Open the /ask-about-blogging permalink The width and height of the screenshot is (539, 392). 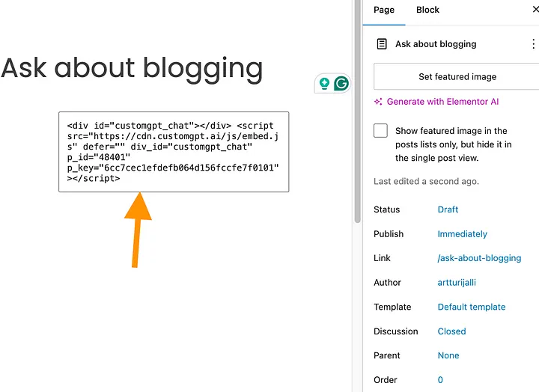coord(479,258)
